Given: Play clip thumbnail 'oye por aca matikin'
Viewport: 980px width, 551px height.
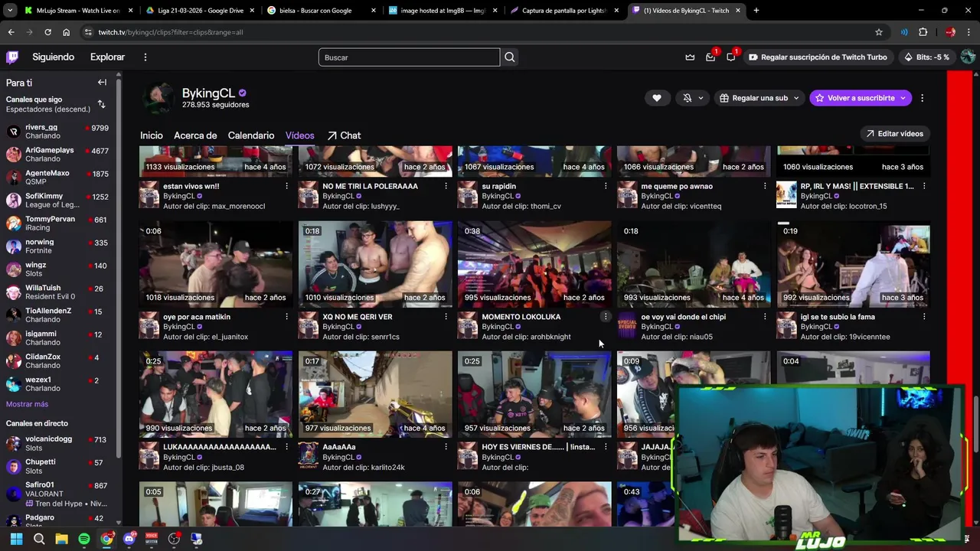Looking at the screenshot, I should [x=216, y=265].
